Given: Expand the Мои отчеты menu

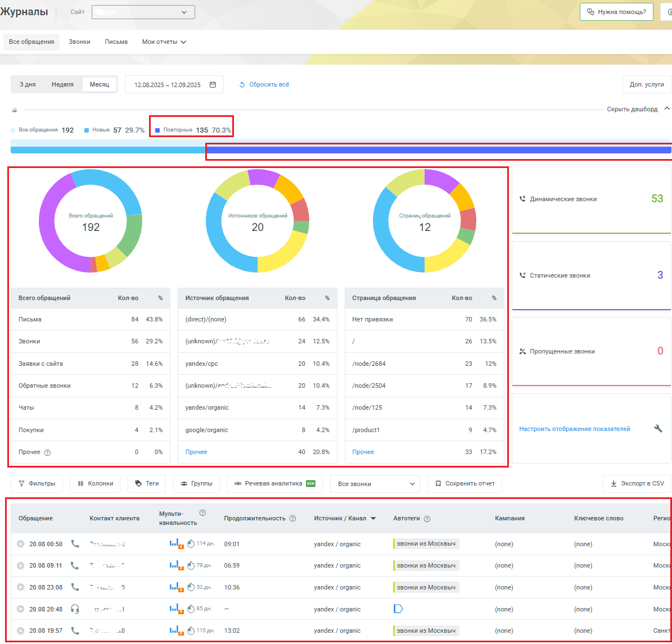Looking at the screenshot, I should point(164,42).
